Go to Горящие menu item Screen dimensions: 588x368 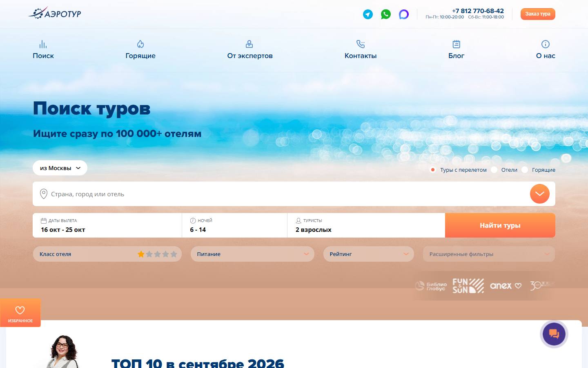(140, 56)
